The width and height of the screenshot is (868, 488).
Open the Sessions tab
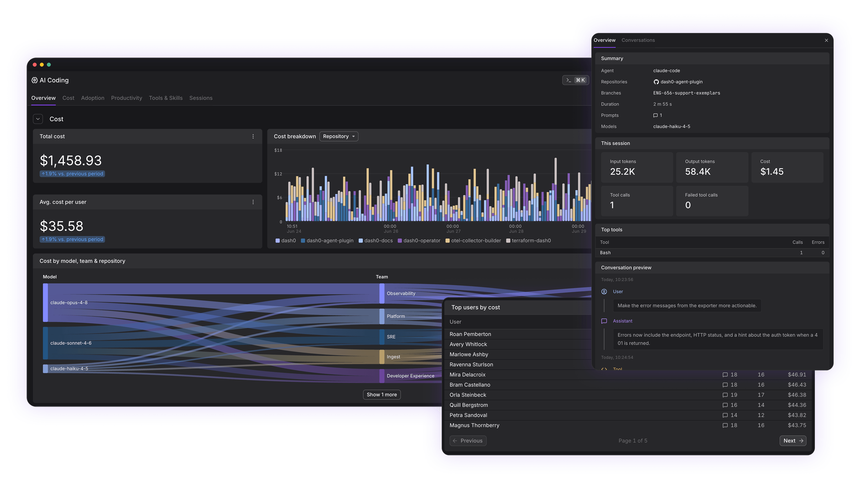click(x=201, y=98)
